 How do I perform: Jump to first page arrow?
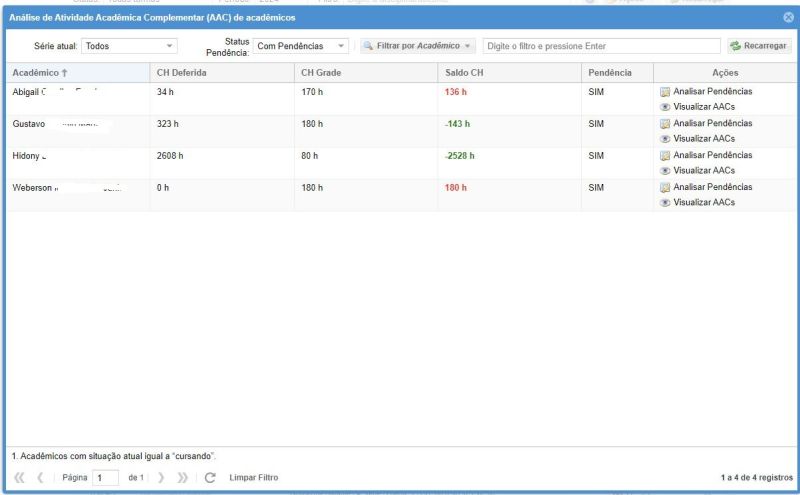(x=19, y=478)
